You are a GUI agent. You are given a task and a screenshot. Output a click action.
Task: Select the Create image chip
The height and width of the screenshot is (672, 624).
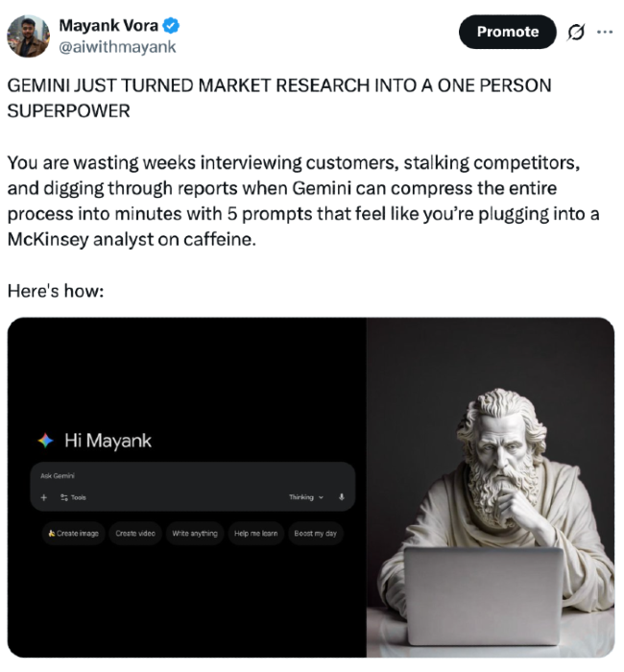click(73, 534)
